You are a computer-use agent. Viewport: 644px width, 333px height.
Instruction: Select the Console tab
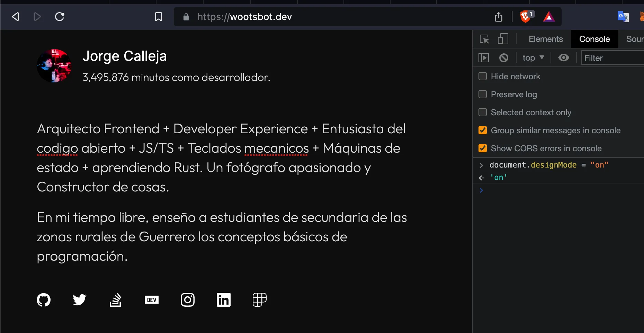coord(594,39)
